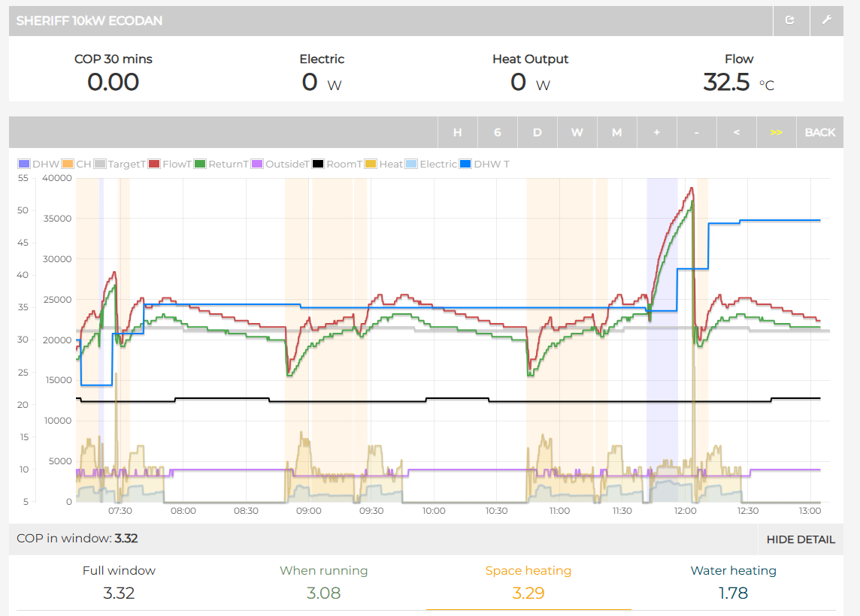Open the share/export icon in header

coord(790,20)
